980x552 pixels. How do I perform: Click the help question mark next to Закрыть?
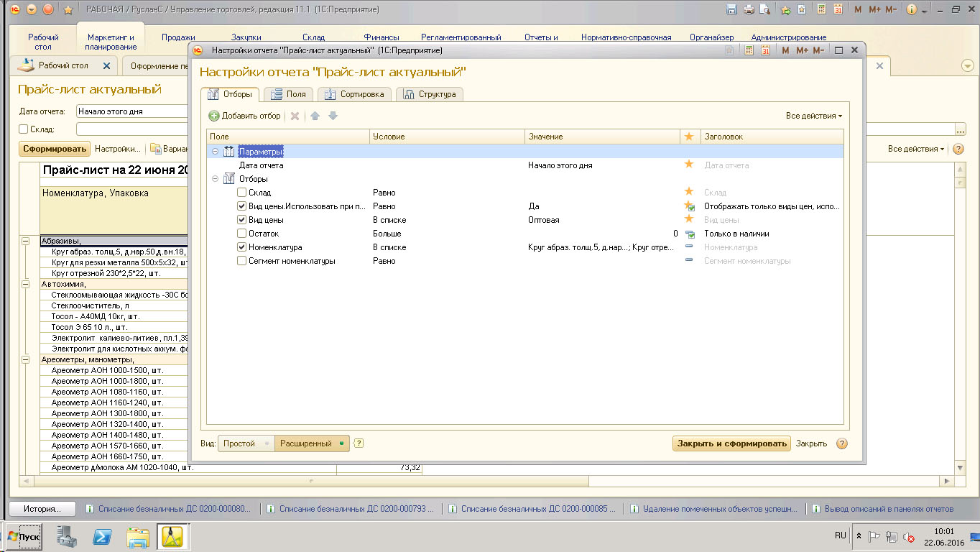pyautogui.click(x=842, y=443)
